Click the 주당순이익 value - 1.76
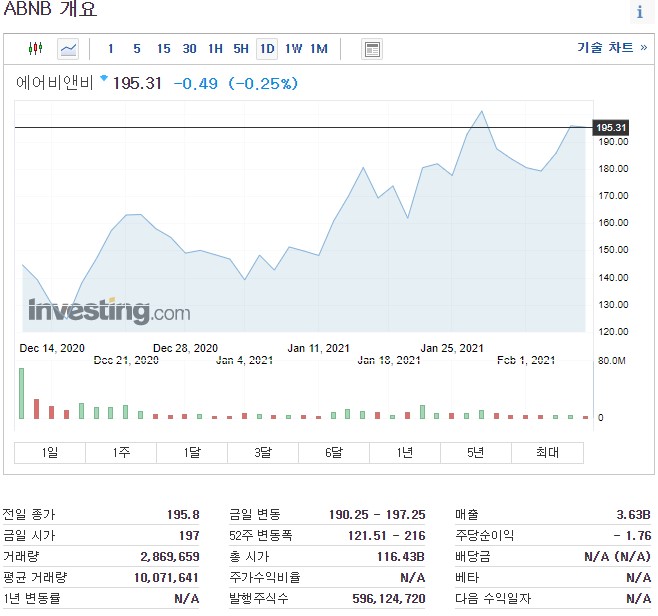Image resolution: width=658 pixels, height=616 pixels. click(632, 535)
